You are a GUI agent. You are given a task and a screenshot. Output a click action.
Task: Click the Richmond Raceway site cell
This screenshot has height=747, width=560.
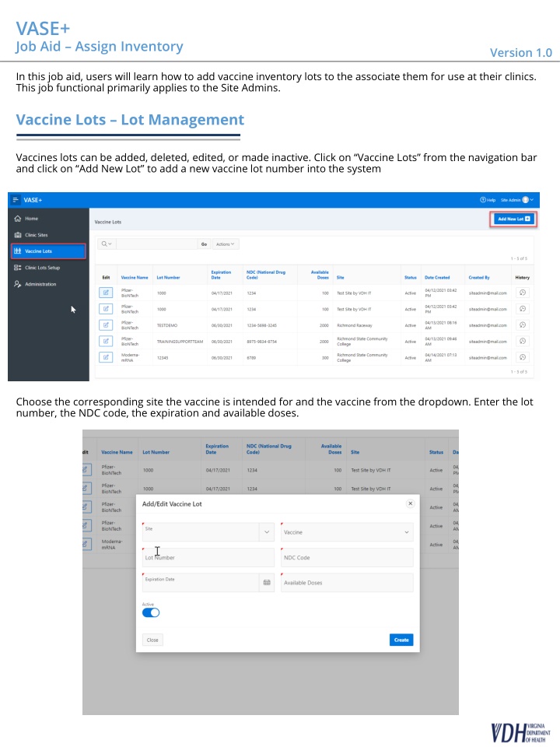click(x=355, y=325)
